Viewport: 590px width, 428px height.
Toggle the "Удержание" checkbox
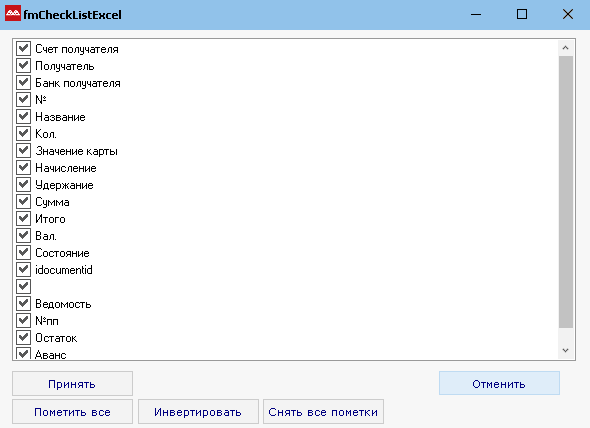[x=23, y=184]
